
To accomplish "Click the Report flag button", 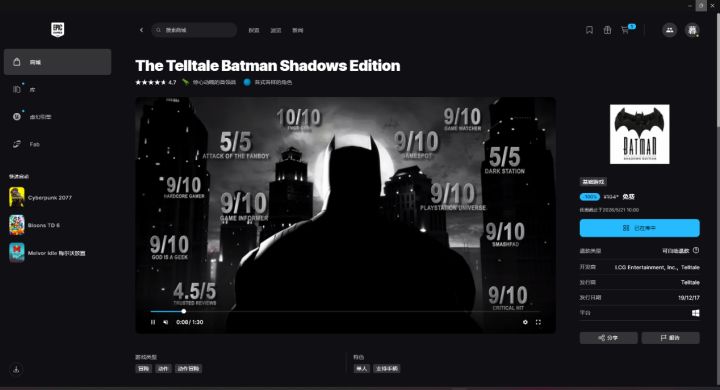I will [670, 338].
